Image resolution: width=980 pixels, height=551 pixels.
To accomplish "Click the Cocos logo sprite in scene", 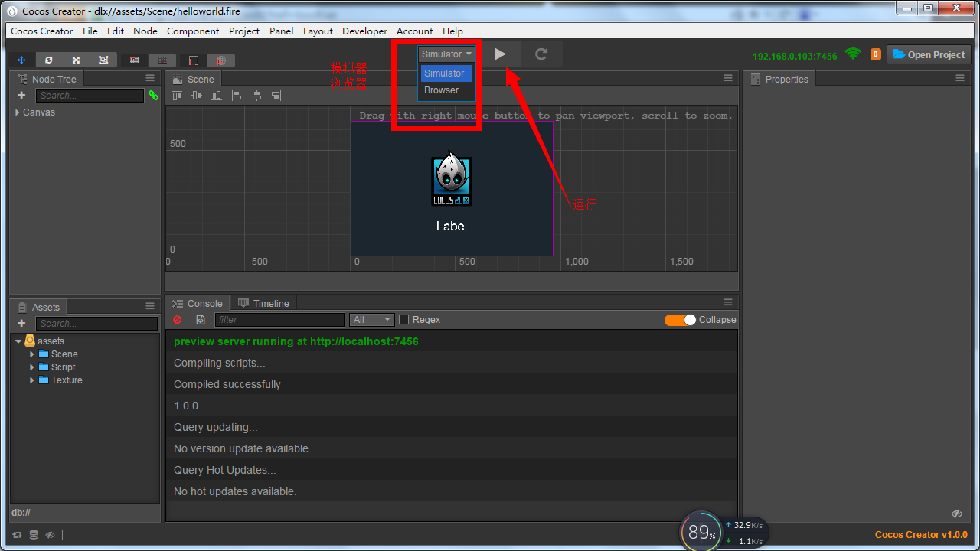I will pyautogui.click(x=452, y=180).
